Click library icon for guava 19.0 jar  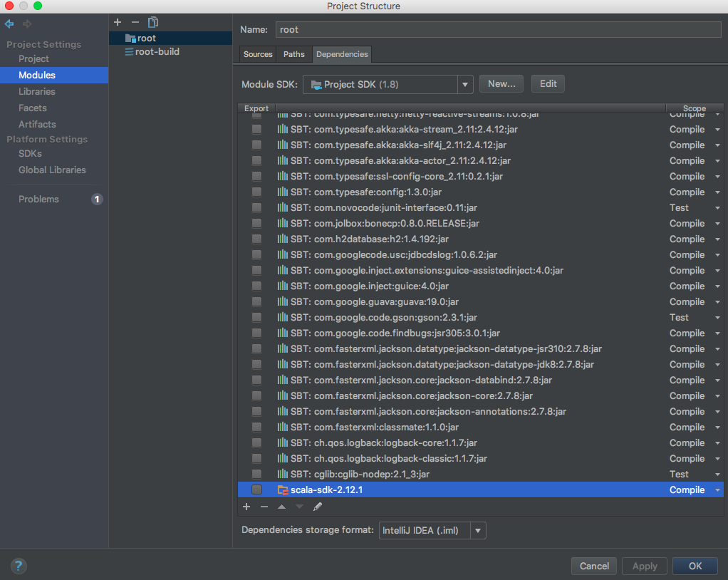point(282,301)
